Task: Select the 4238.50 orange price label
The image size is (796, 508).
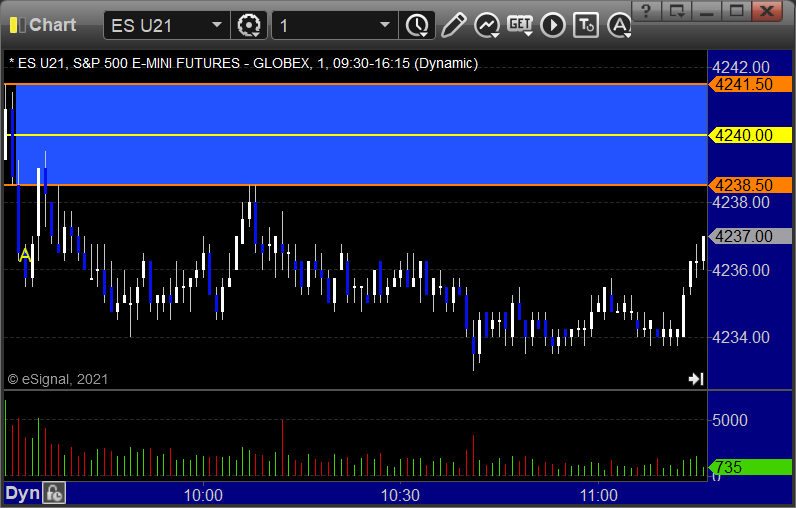Action: coord(750,185)
